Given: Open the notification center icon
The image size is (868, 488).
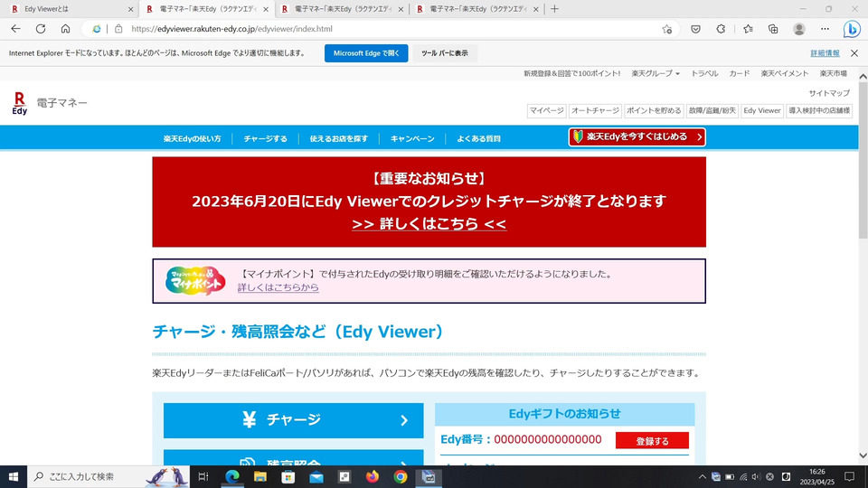Looking at the screenshot, I should coord(850,476).
